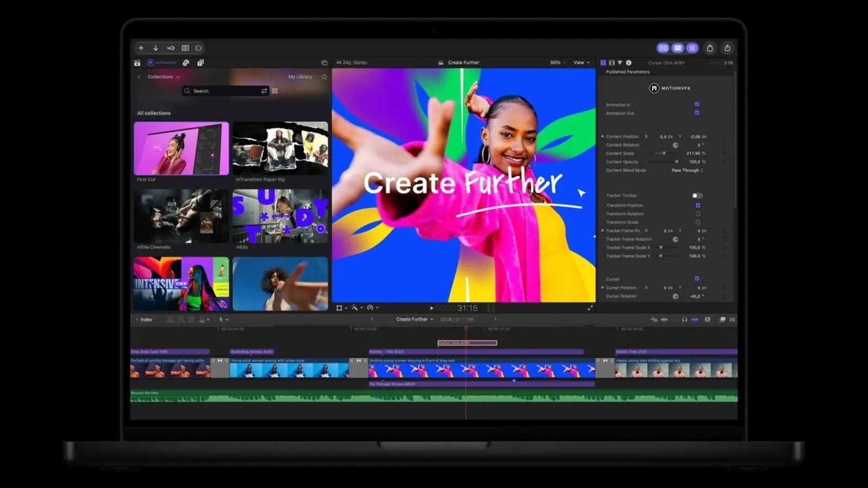Open My Library link
The width and height of the screenshot is (868, 488).
(x=300, y=77)
